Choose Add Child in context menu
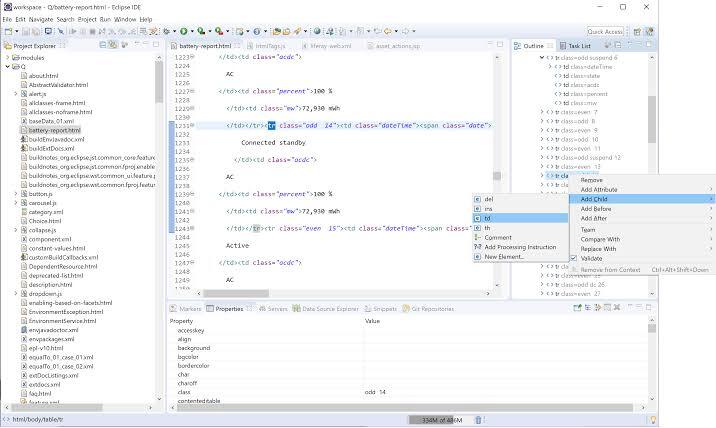The height and width of the screenshot is (428, 716). (642, 199)
